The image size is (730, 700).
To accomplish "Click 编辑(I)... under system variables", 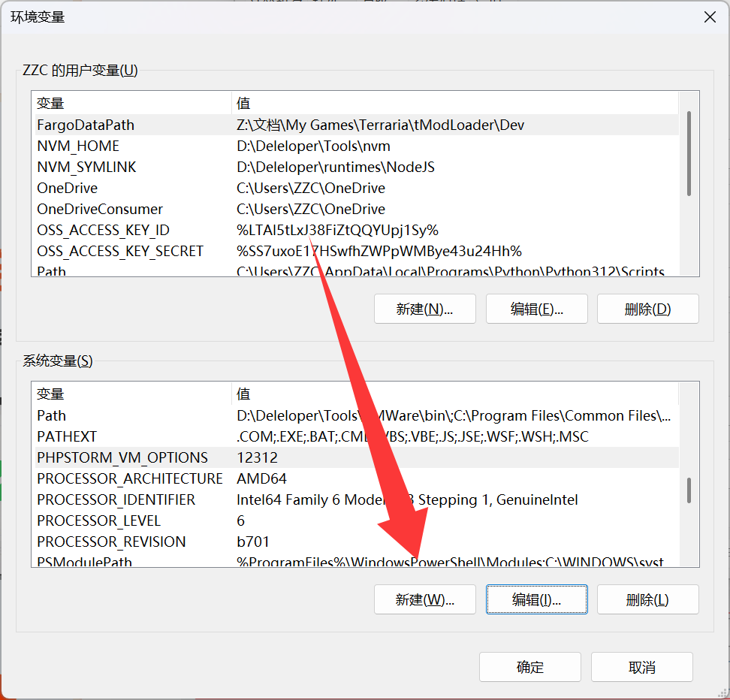I will click(x=536, y=599).
